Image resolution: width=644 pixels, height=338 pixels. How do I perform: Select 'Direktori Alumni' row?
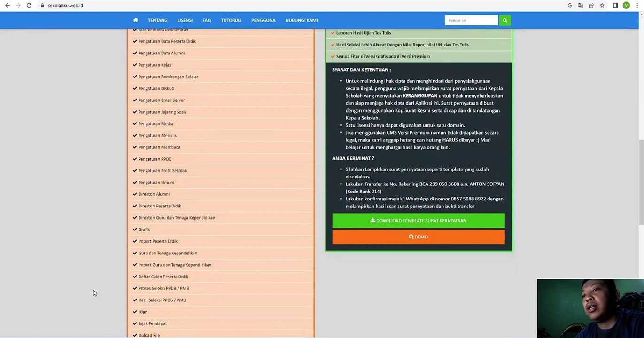click(221, 194)
